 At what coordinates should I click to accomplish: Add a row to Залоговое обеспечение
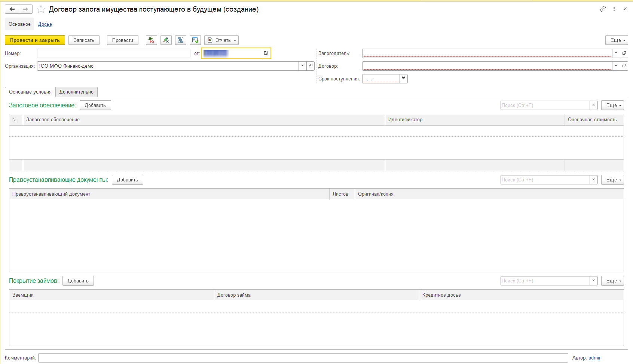95,105
